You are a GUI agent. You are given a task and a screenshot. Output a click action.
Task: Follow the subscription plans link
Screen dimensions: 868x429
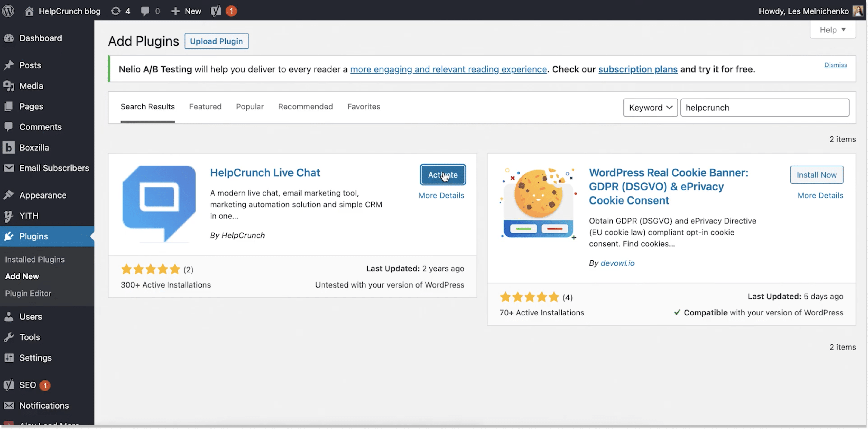pos(638,69)
